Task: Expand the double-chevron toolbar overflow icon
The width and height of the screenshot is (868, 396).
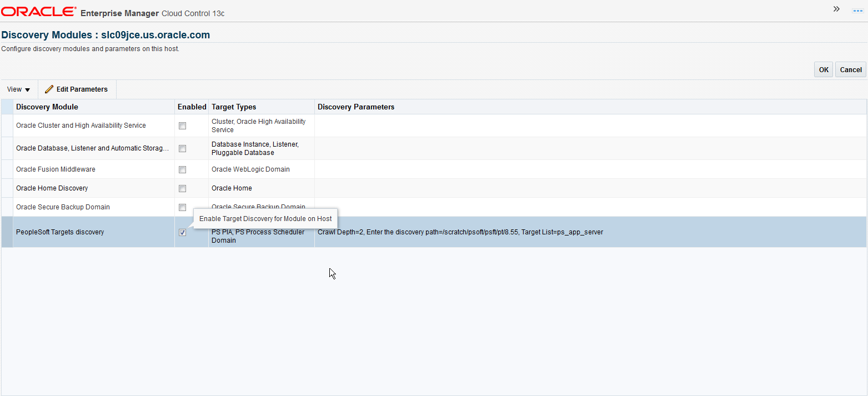Action: (x=836, y=9)
